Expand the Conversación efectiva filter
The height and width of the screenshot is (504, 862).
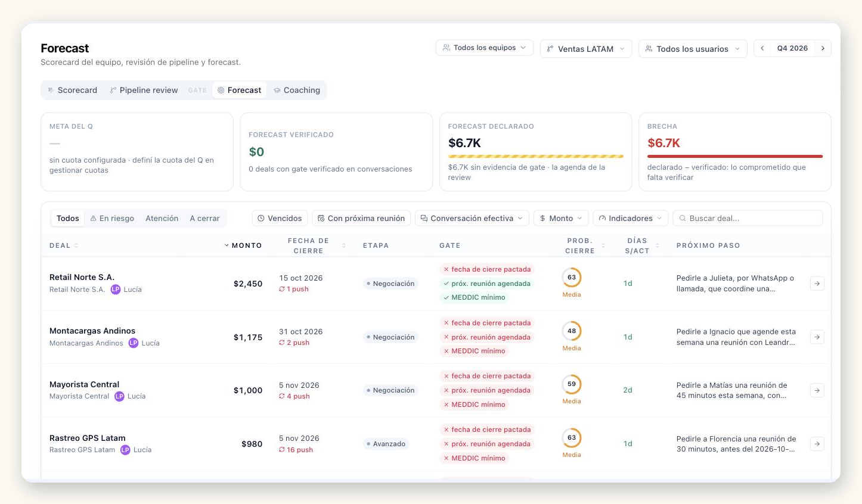tap(472, 218)
